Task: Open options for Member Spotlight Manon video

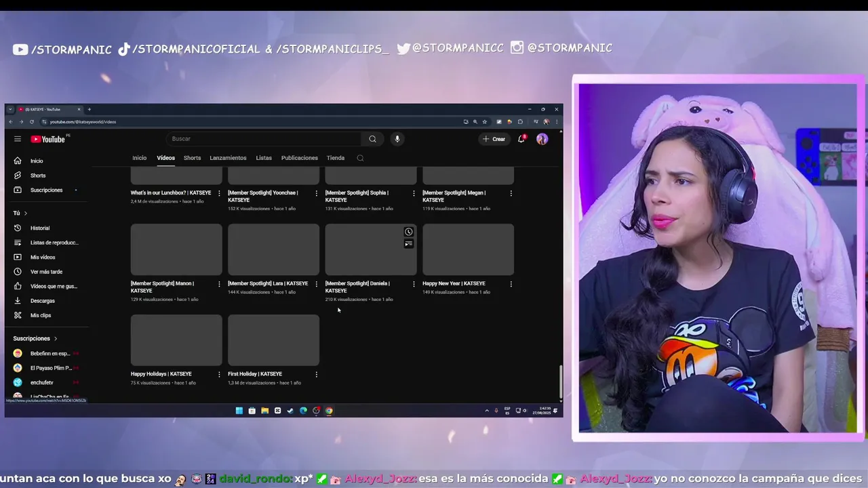Action: pyautogui.click(x=219, y=284)
